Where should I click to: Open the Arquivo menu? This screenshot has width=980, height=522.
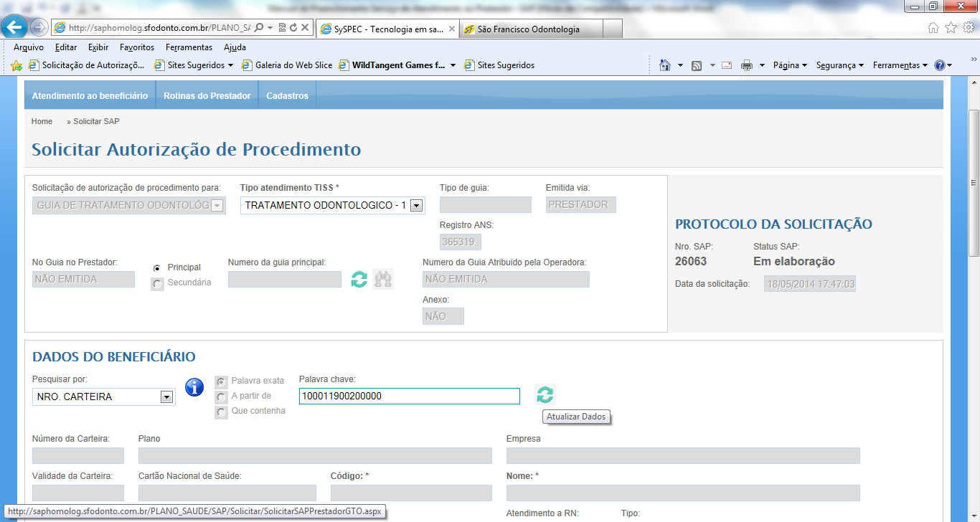(x=29, y=47)
